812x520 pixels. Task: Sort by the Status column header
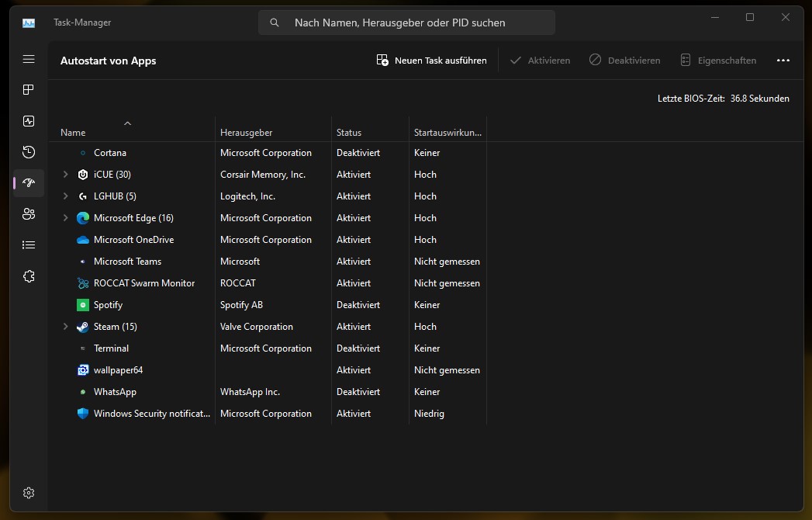click(349, 133)
